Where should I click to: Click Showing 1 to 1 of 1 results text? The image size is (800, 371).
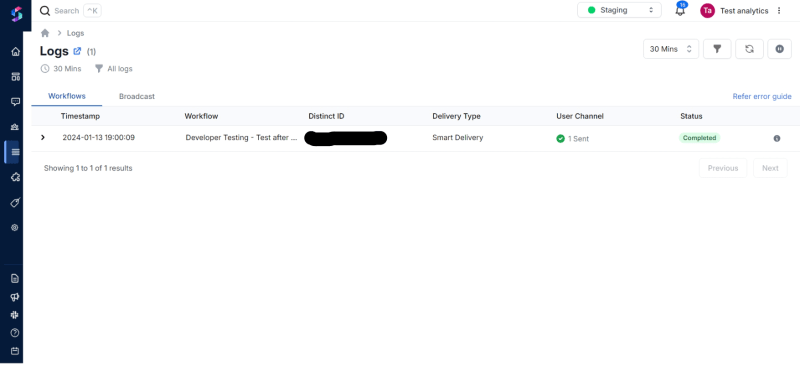coord(88,168)
